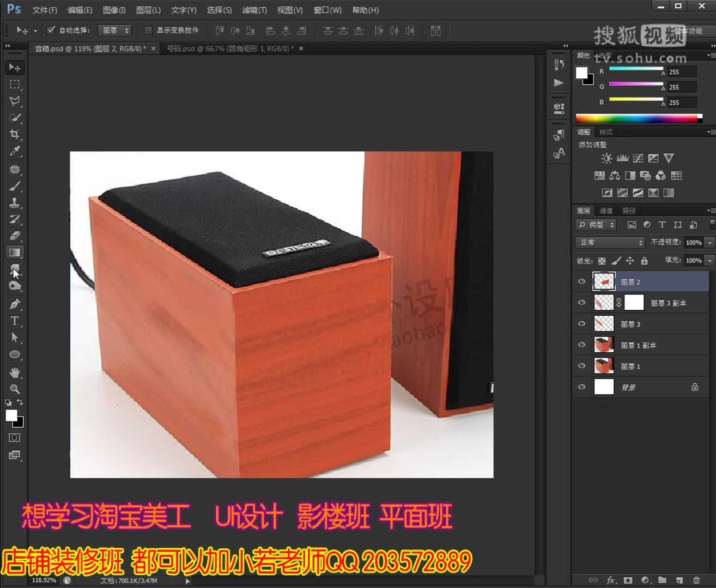This screenshot has height=588, width=716.
Task: Select the Zoom tool
Action: [x=15, y=389]
